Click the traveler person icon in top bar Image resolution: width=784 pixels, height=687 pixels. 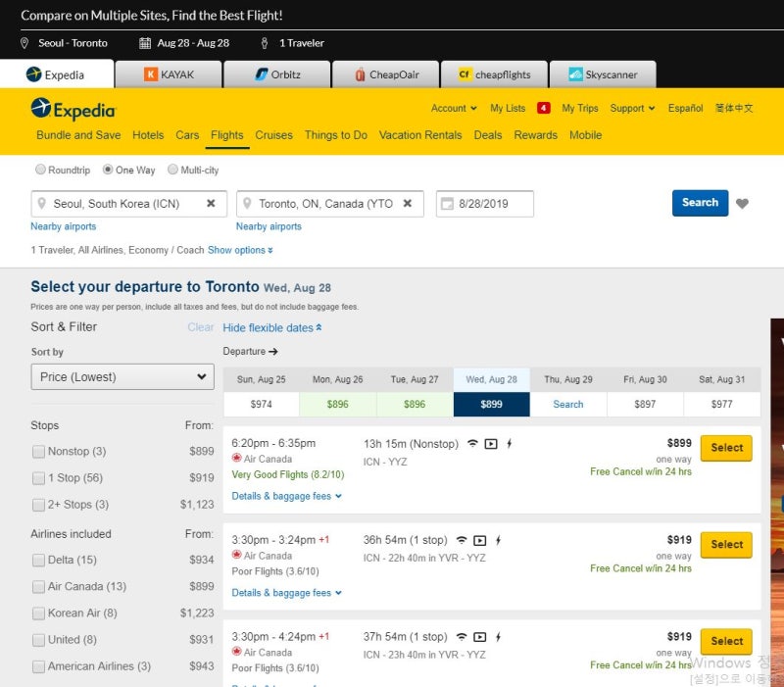click(x=265, y=43)
